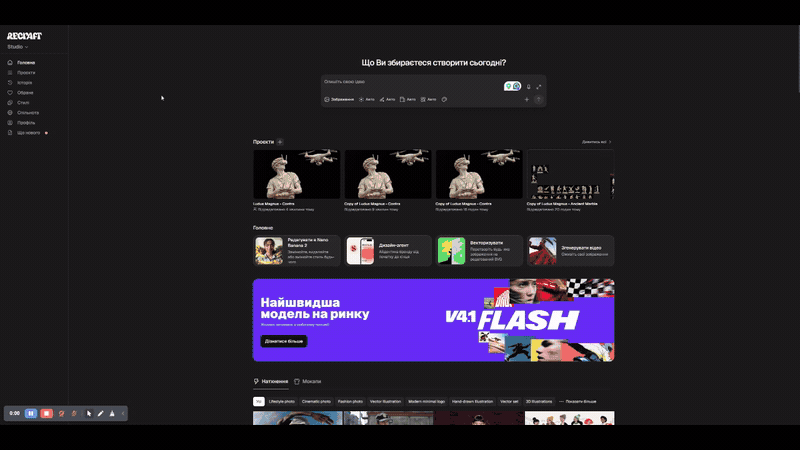The height and width of the screenshot is (450, 800).
Task: Open the Дивитись всі projects link
Action: click(596, 142)
